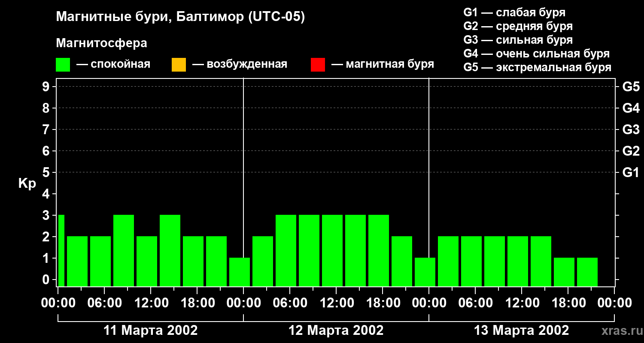Click the 06:00 tick label for 12 Марта
This screenshot has width=644, height=343.
(290, 303)
